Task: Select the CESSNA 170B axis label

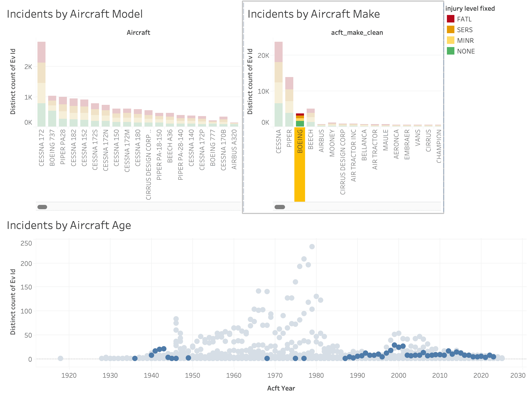Action: click(223, 150)
